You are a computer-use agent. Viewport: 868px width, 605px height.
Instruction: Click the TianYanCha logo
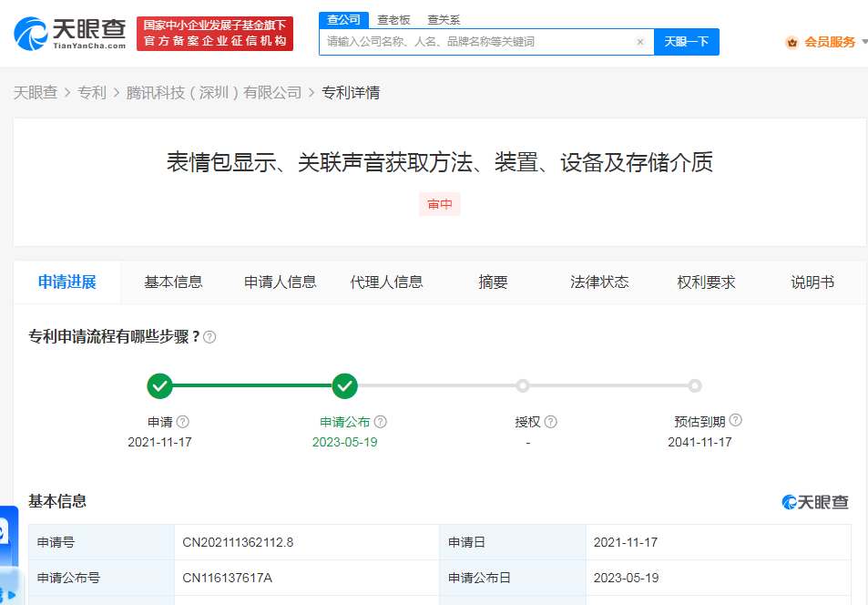click(x=70, y=33)
